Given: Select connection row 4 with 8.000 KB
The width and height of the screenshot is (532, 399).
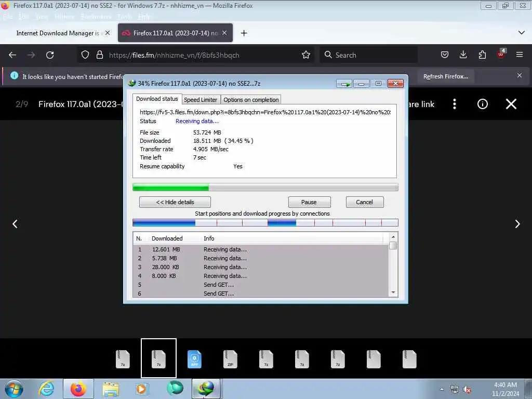Looking at the screenshot, I should click(x=261, y=276).
